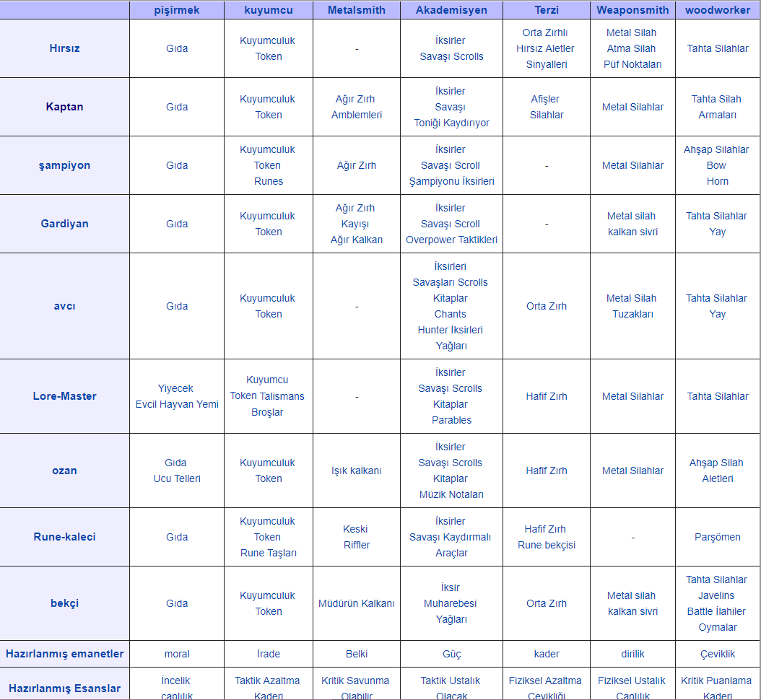The height and width of the screenshot is (700, 761).
Task: Open the avcı class row header
Action: (64, 306)
